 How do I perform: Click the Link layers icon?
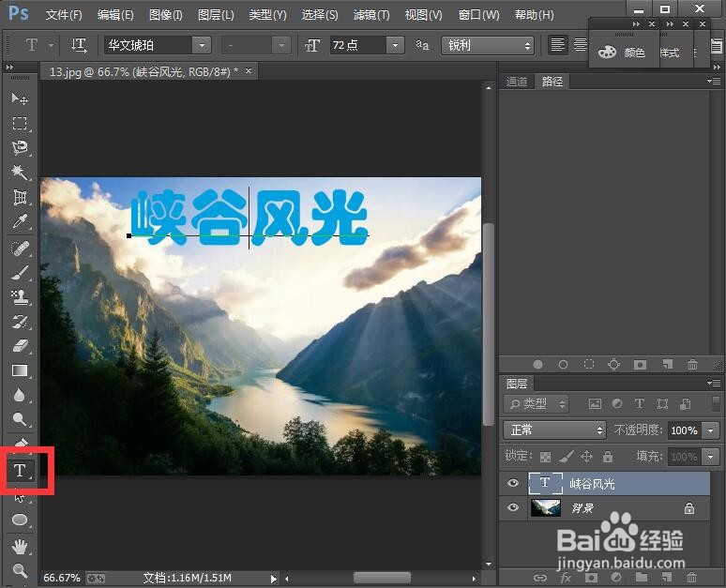pos(540,578)
